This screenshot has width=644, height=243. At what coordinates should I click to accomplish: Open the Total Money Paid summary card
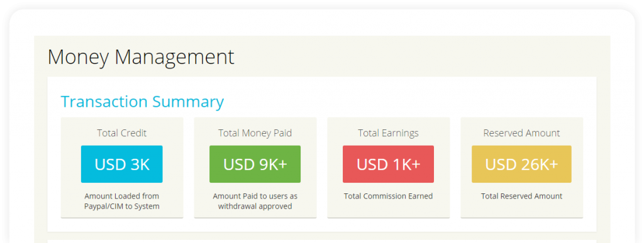[255, 168]
